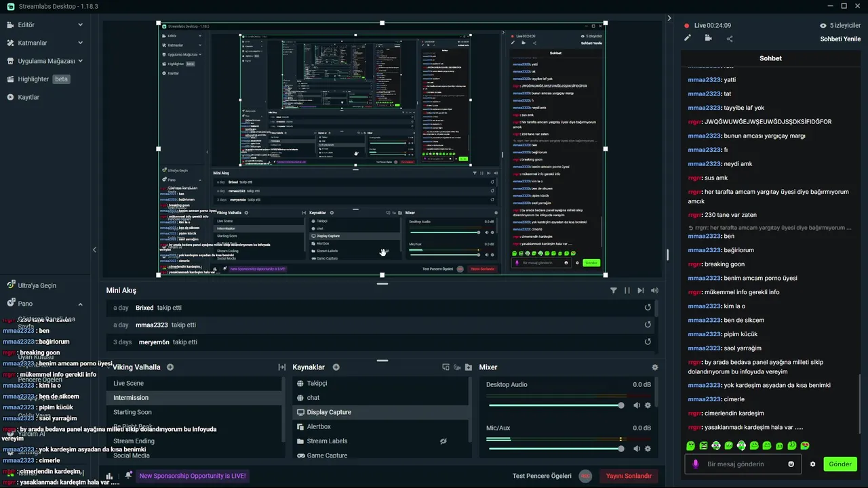Add source folder icon in Kaynaklar header
Screen dimensions: 868x488
point(469,367)
